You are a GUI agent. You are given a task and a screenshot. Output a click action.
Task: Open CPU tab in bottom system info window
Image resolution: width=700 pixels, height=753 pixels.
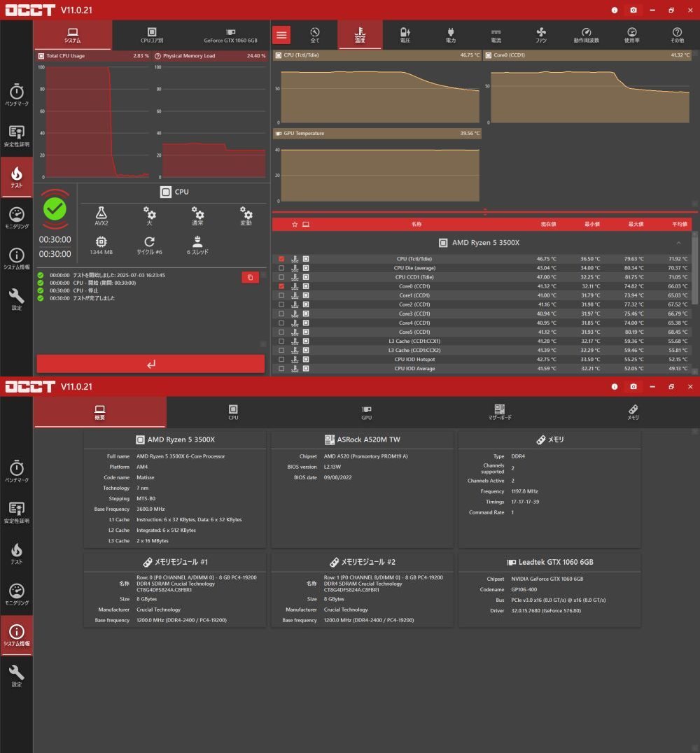233,412
